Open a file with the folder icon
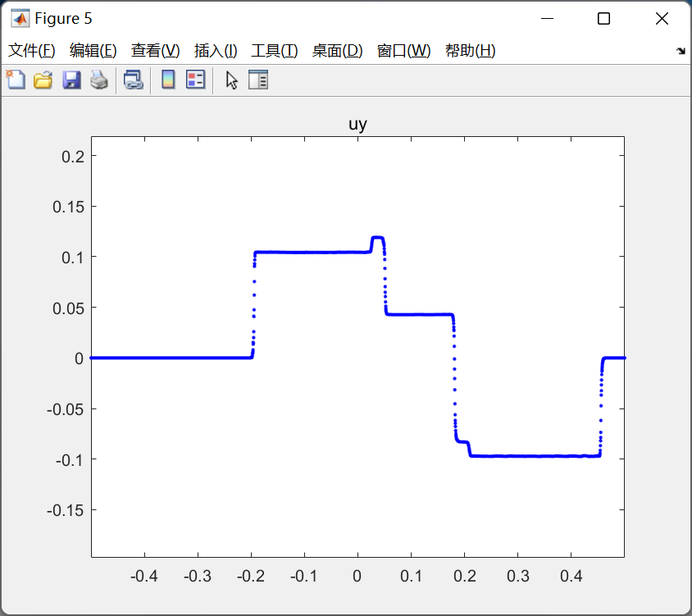Viewport: 692px width, 616px height. pos(43,80)
